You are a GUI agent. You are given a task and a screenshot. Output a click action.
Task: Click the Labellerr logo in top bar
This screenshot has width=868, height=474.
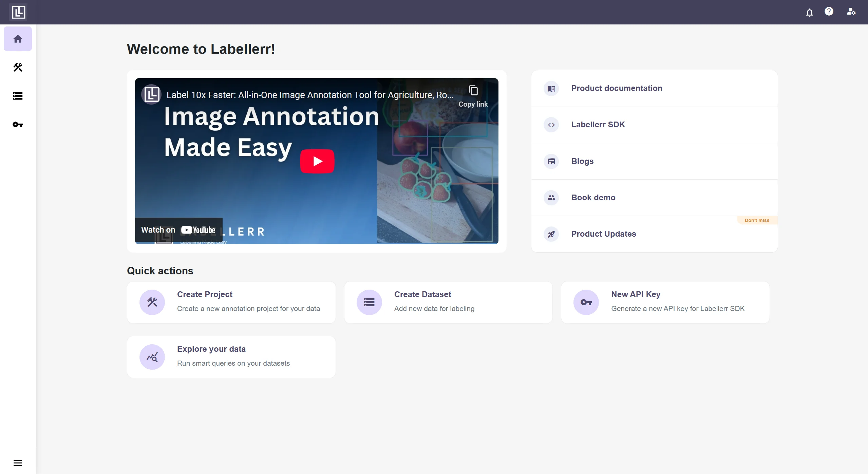tap(18, 12)
